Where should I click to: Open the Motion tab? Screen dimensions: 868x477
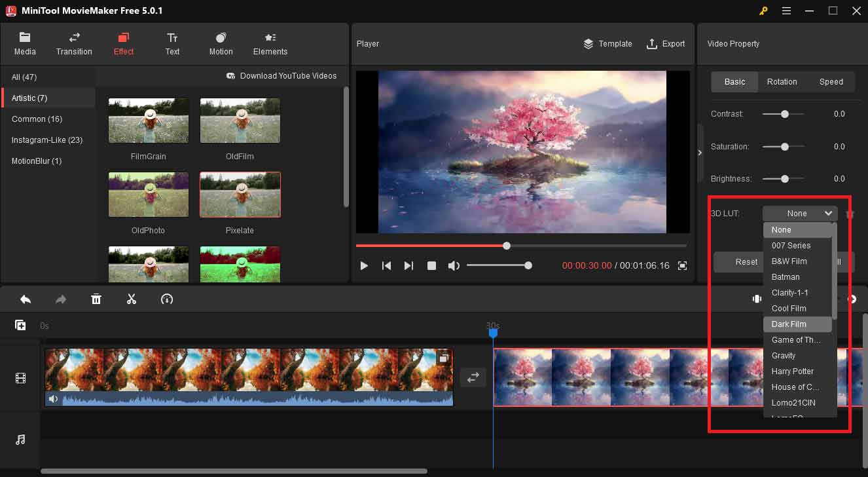click(x=221, y=43)
